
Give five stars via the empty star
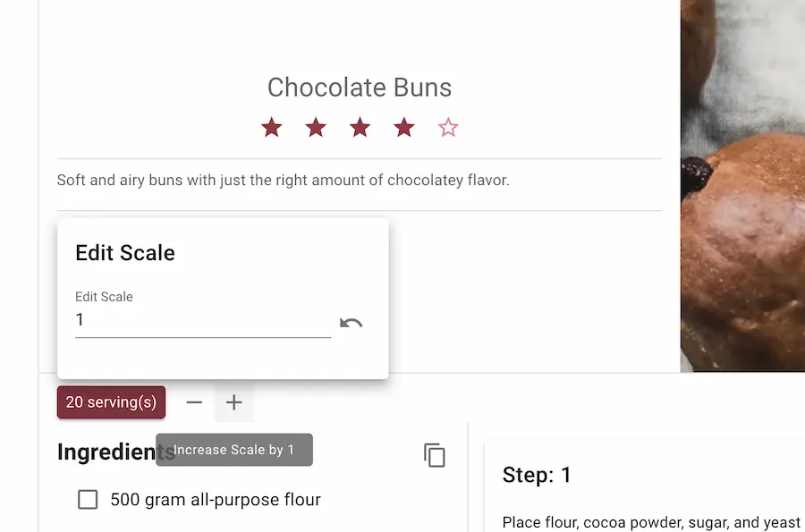click(x=448, y=127)
